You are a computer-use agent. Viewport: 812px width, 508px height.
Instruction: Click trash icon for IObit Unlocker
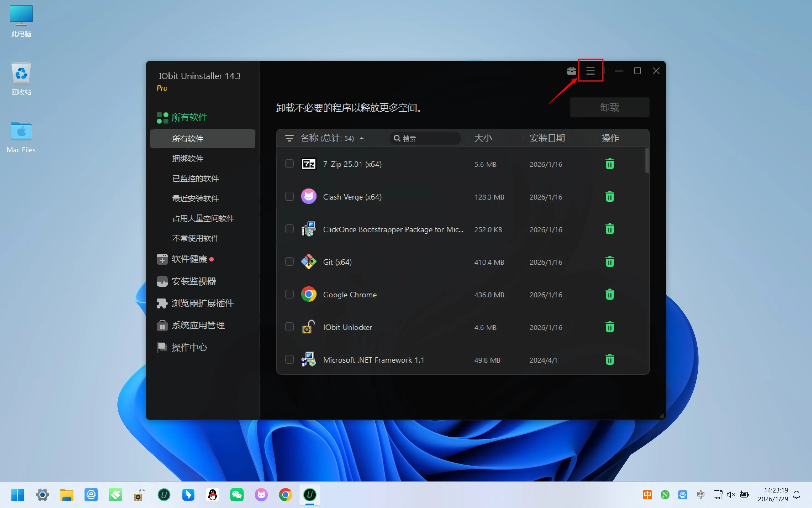click(609, 327)
